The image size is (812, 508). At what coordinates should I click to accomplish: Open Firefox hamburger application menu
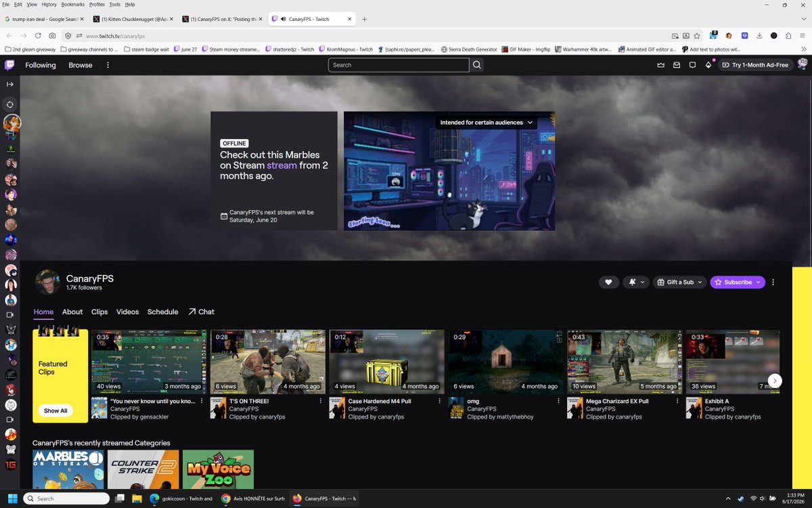(803, 35)
